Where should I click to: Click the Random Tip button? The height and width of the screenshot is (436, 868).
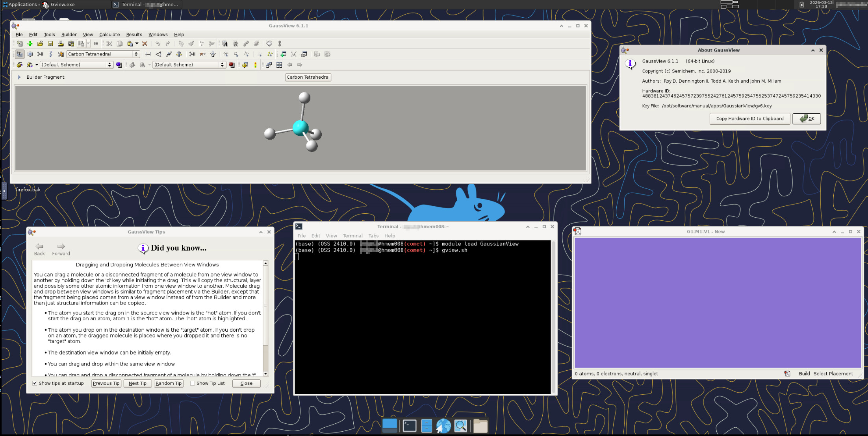[x=169, y=383]
